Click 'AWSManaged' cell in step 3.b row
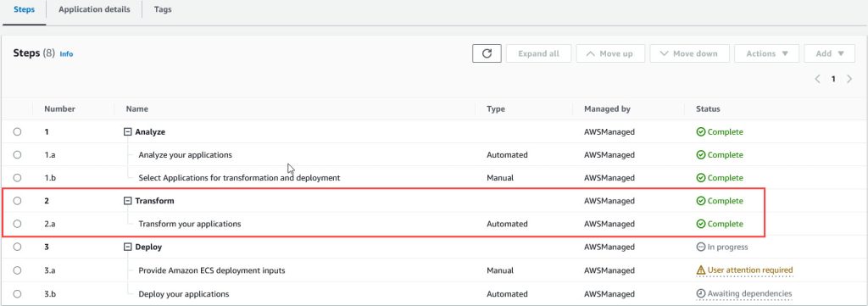868x306 pixels. pyautogui.click(x=609, y=294)
